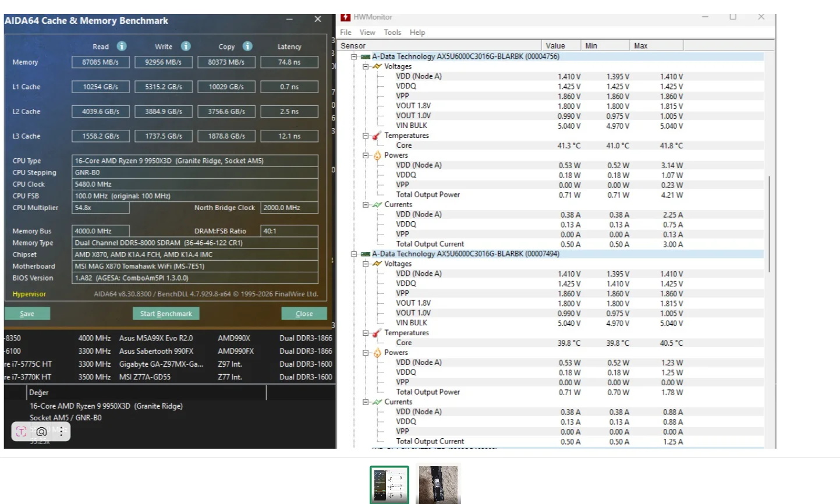
Task: Click the Temperatures thermometer icon under device 00007494
Action: [377, 333]
